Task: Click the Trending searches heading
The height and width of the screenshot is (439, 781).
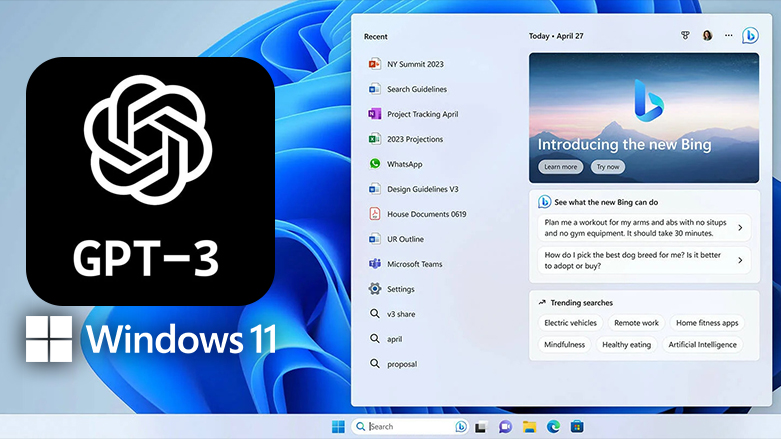Action: 581,303
